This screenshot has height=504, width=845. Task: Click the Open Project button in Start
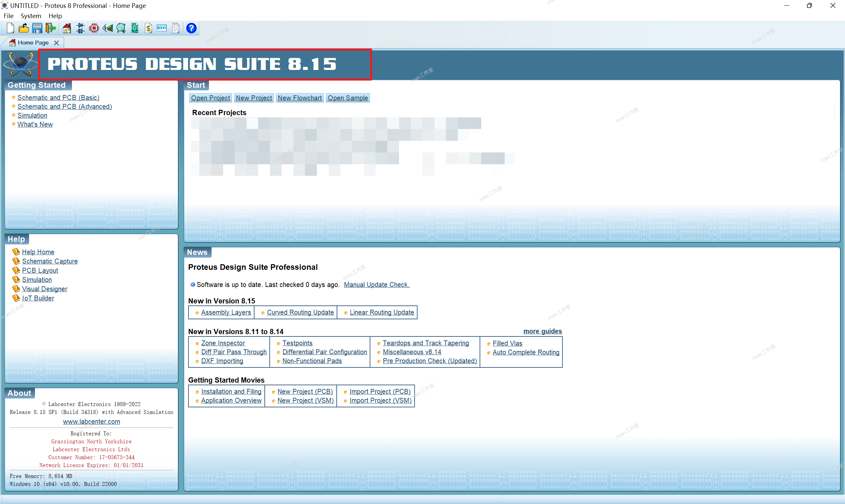click(210, 98)
